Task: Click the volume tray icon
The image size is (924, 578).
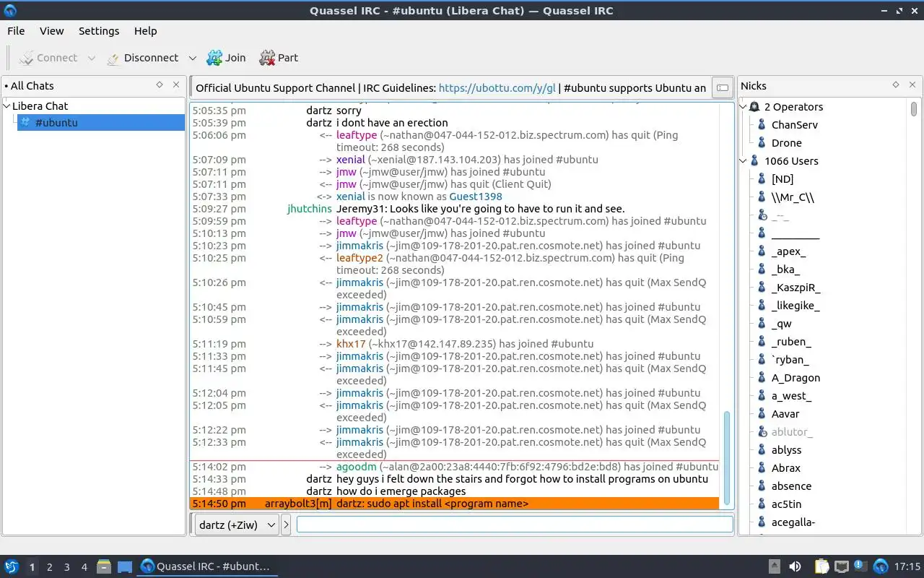Action: pos(795,566)
